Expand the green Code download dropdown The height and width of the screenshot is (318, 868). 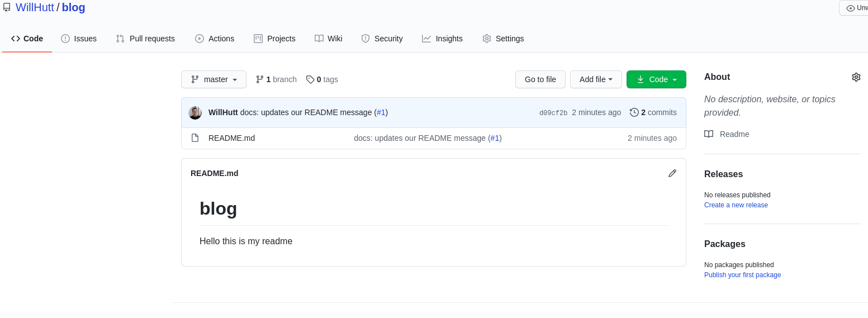656,79
